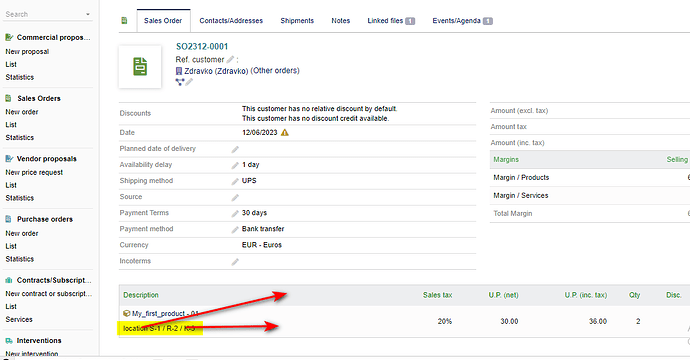
Task: Open My_first_product - 01 product link
Action: coord(165,313)
